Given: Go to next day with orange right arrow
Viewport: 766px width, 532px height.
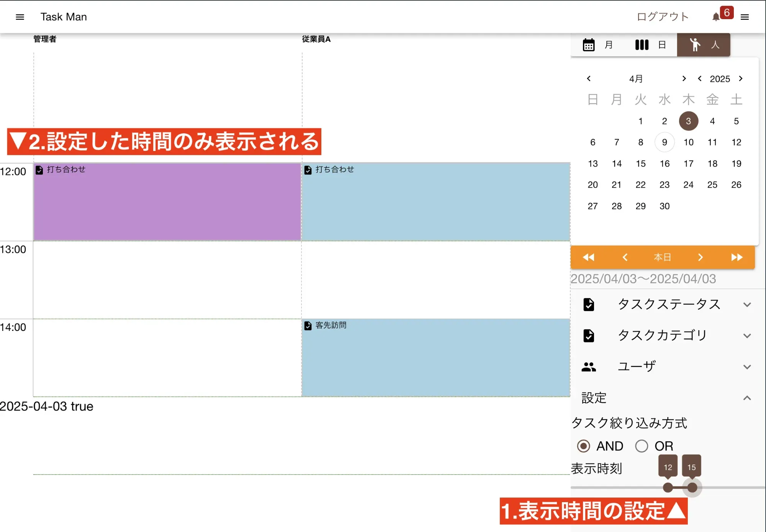Looking at the screenshot, I should pos(700,257).
